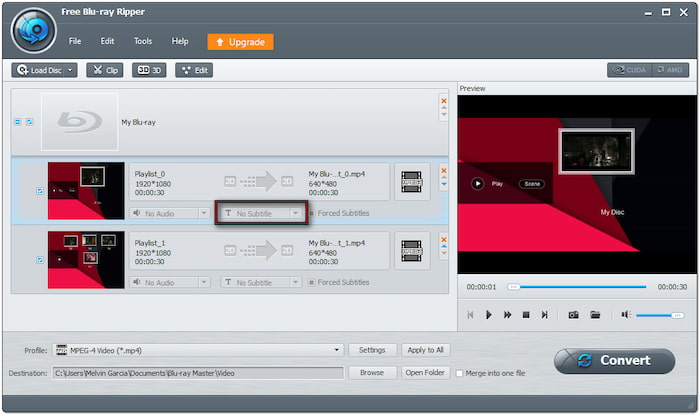700x415 pixels.
Task: Take a snapshot with the camera icon
Action: click(574, 315)
